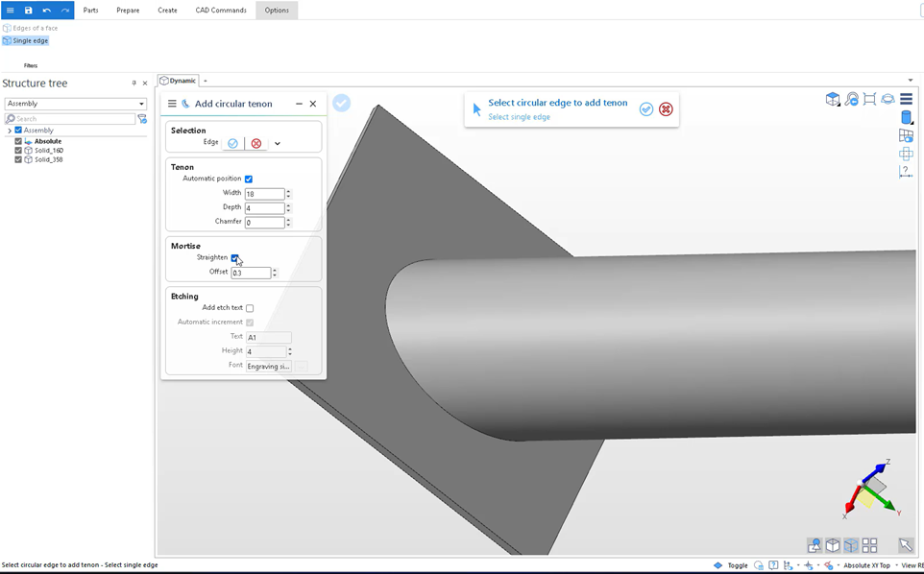
Task: Open the Prepare menu
Action: 128,10
